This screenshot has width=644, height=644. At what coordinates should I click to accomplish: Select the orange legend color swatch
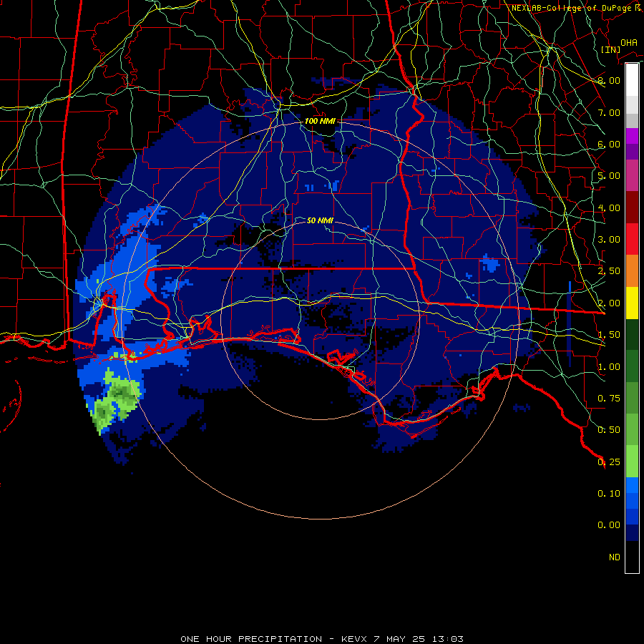pos(632,271)
